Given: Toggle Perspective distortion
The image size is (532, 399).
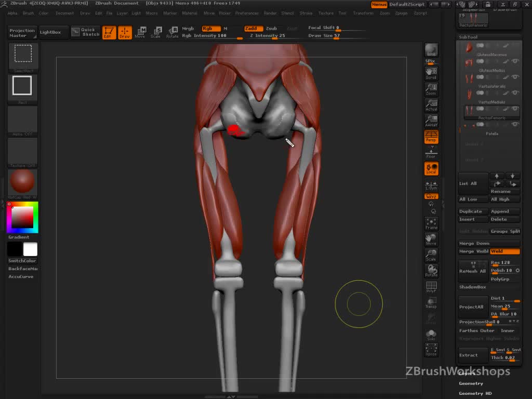Looking at the screenshot, I should 431,137.
